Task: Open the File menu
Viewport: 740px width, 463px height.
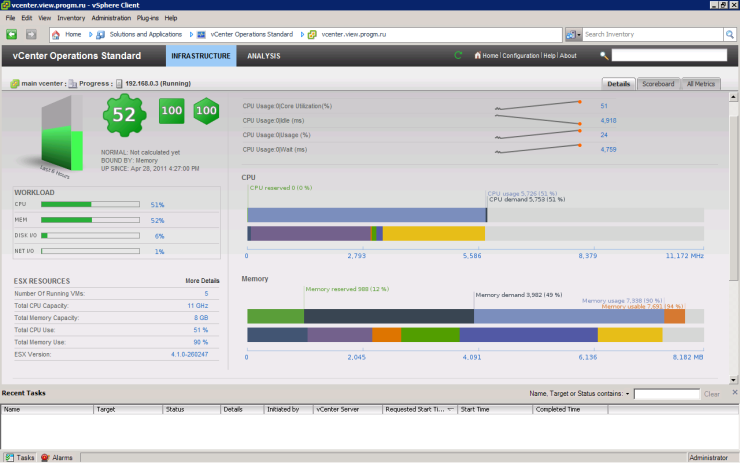Action: (x=10, y=18)
